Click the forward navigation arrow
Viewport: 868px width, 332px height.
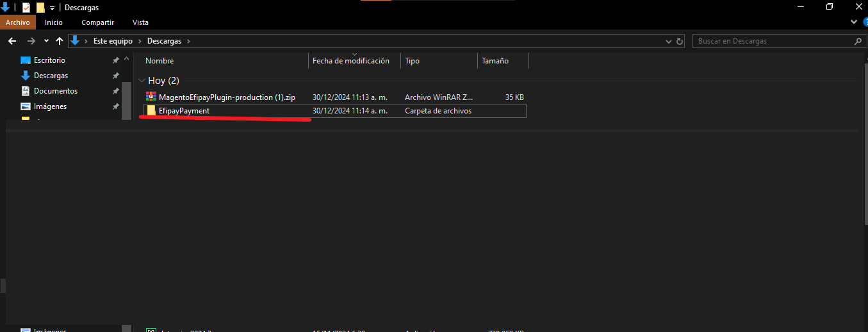click(31, 41)
